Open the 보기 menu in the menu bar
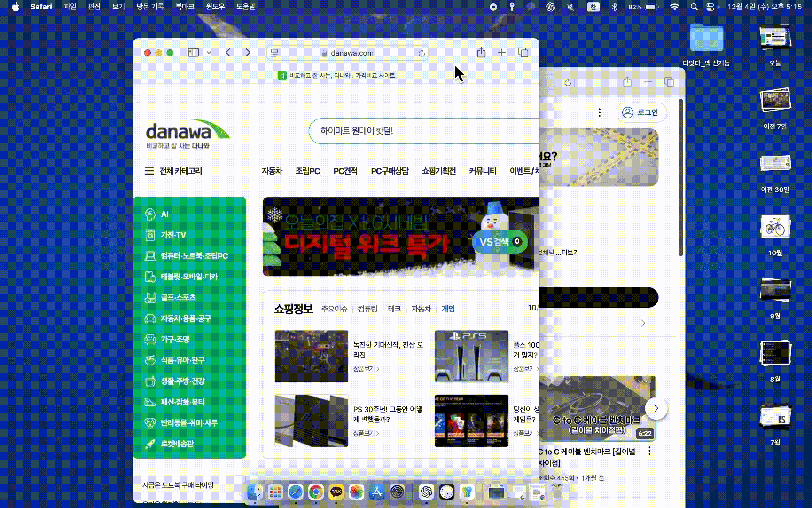 pyautogui.click(x=118, y=7)
